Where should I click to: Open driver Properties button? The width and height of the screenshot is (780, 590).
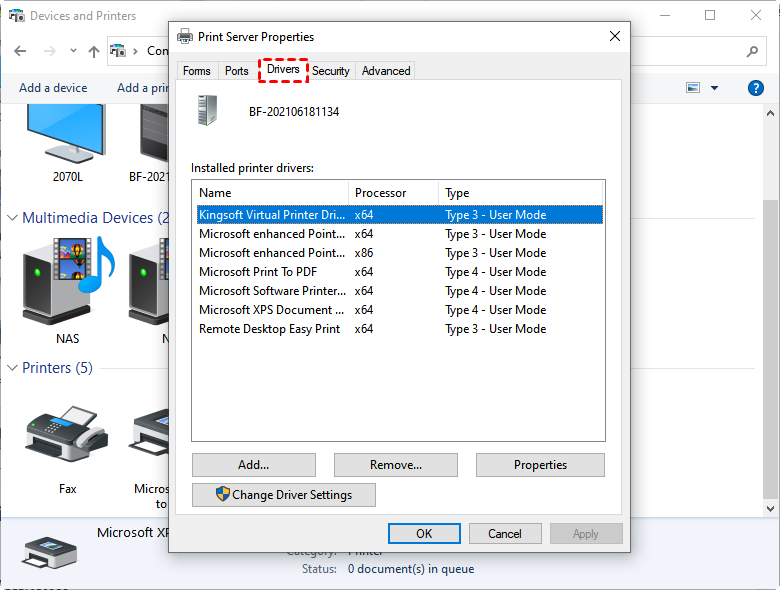click(x=540, y=465)
